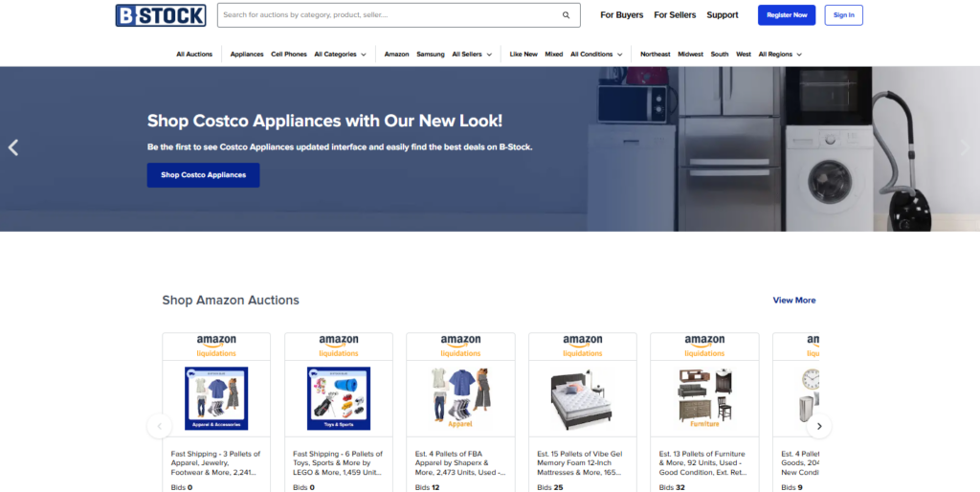Filter by Mixed condition
The image size is (980, 492).
554,55
